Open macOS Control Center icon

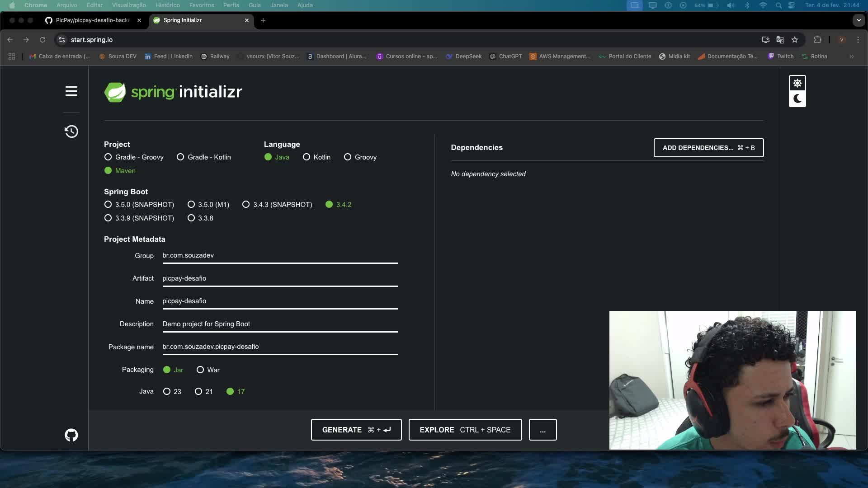(792, 5)
